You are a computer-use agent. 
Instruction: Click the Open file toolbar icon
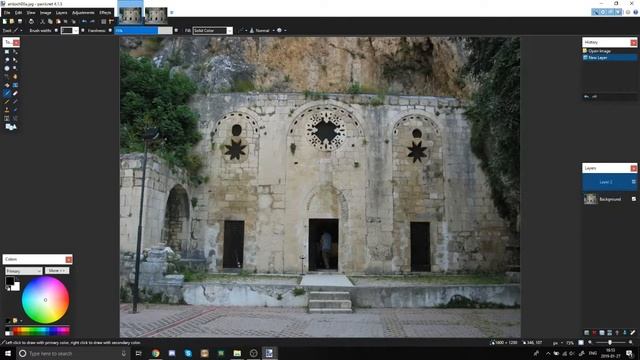pyautogui.click(x=12, y=21)
